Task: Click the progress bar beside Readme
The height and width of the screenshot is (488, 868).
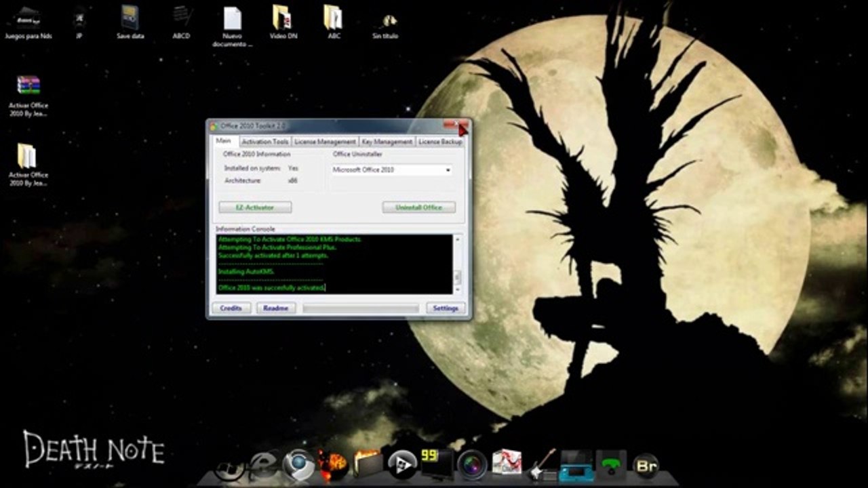Action: (x=361, y=308)
